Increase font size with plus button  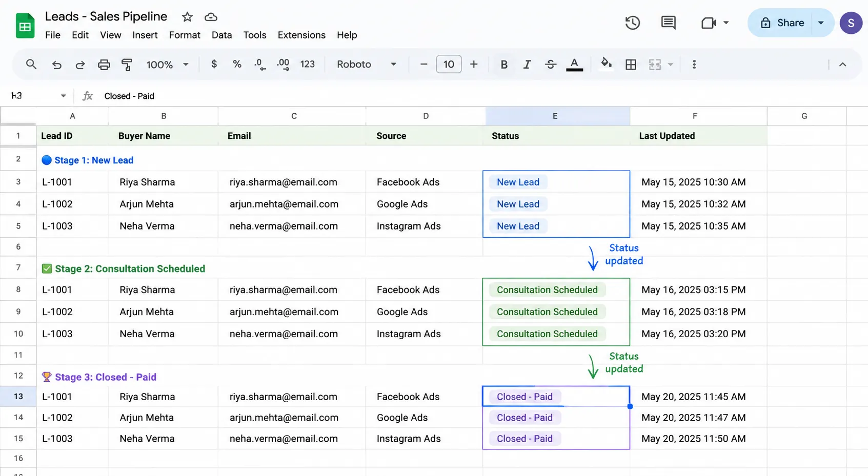tap(474, 64)
